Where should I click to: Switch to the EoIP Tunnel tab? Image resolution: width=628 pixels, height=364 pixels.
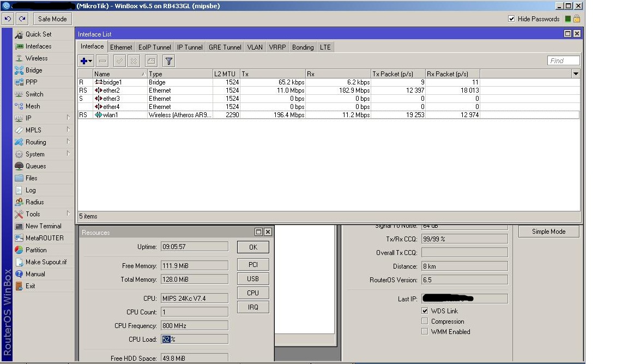(154, 47)
